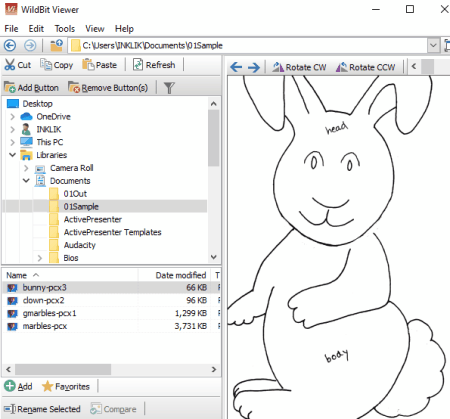The height and width of the screenshot is (419, 450).
Task: Rotate the image counter-clockwise
Action: [x=365, y=67]
